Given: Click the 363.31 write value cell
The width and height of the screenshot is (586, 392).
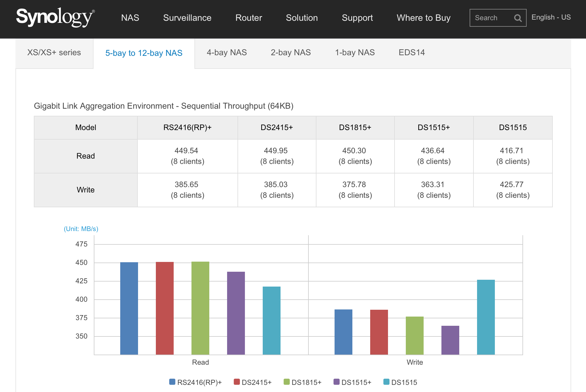Looking at the screenshot, I should [434, 190].
